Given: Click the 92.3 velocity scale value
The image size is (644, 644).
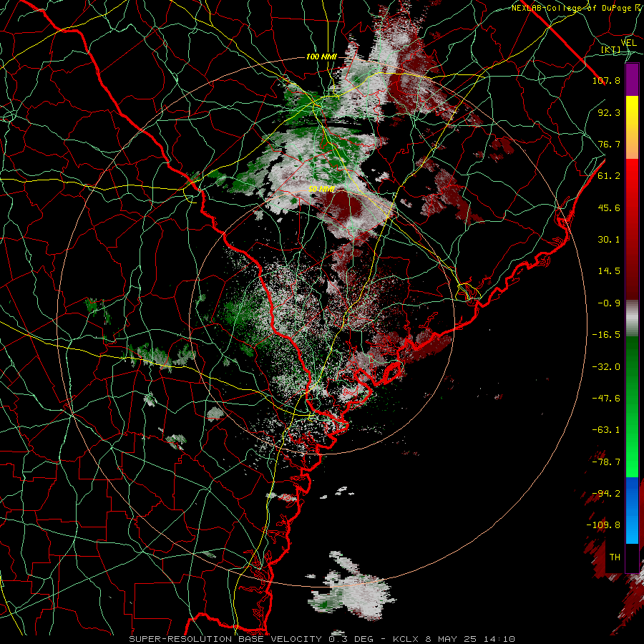Looking at the screenshot, I should 609,112.
